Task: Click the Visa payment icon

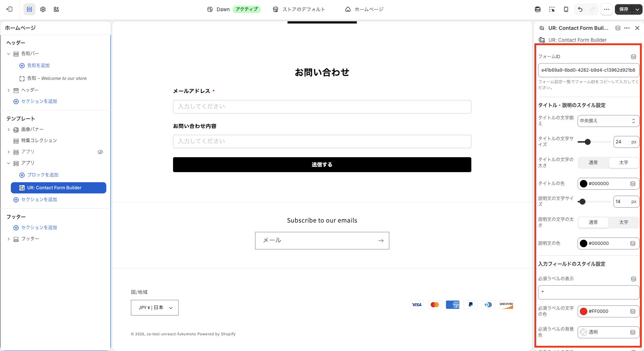Action: [x=417, y=305]
